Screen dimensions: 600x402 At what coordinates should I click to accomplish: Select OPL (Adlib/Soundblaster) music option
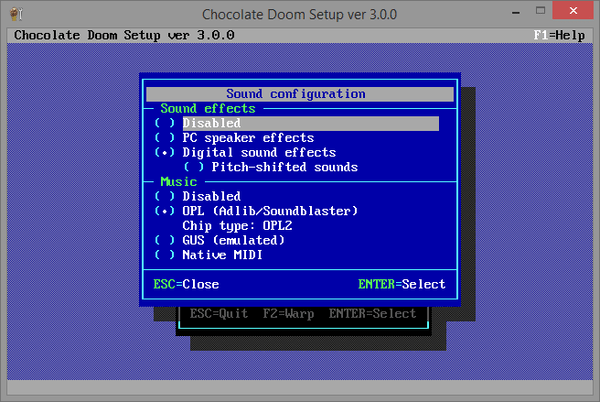click(x=256, y=211)
